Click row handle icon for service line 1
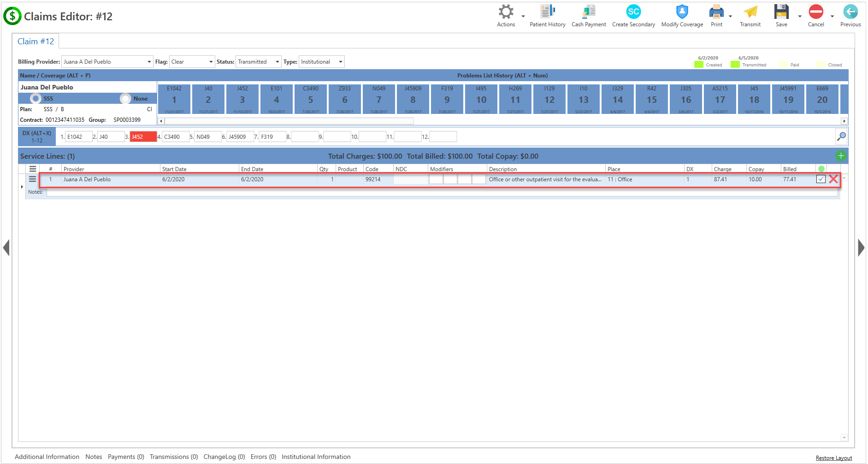 pos(33,179)
